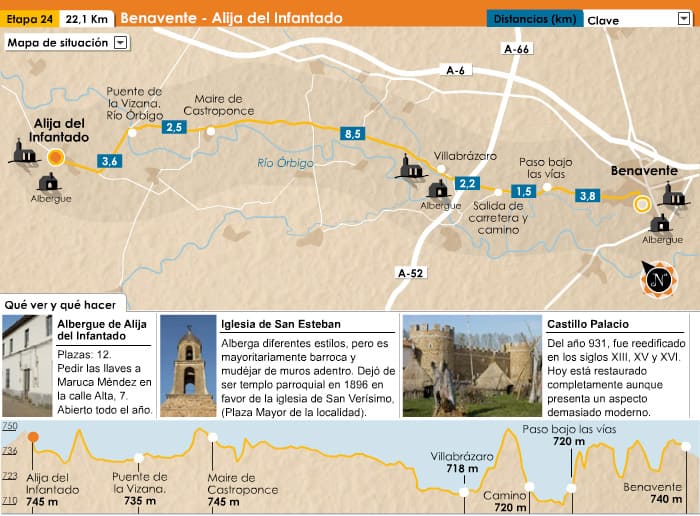The width and height of the screenshot is (700, 516).
Task: Click the Albergue house icon near Alija
Action: pyautogui.click(x=49, y=182)
